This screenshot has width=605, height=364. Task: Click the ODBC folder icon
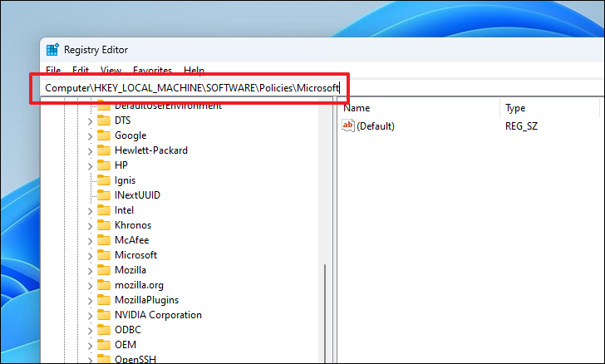103,330
